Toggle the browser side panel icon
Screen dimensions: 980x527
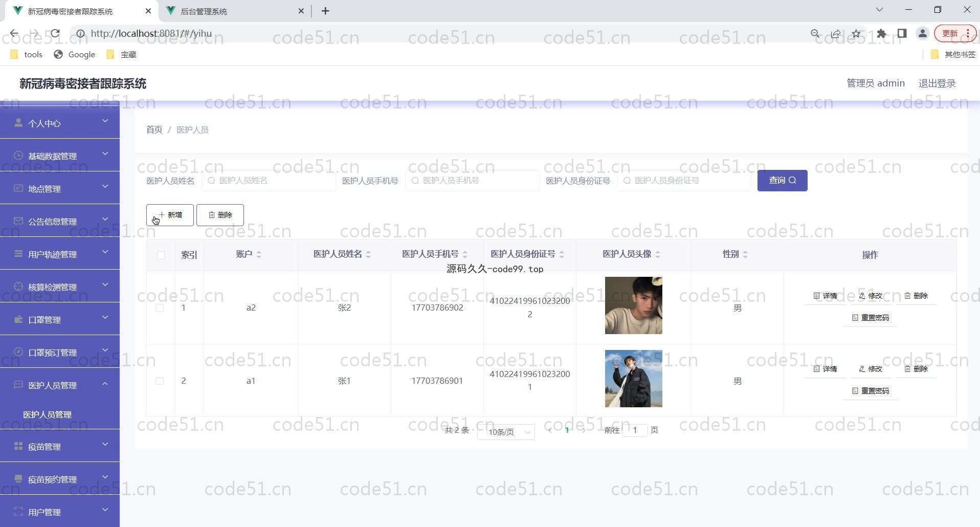point(902,34)
